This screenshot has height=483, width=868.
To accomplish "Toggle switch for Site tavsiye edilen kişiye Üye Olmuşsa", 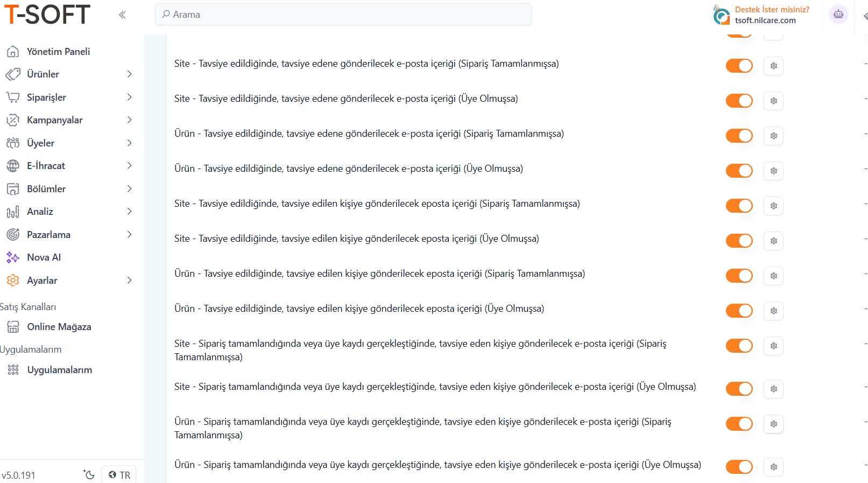I will pyautogui.click(x=739, y=241).
